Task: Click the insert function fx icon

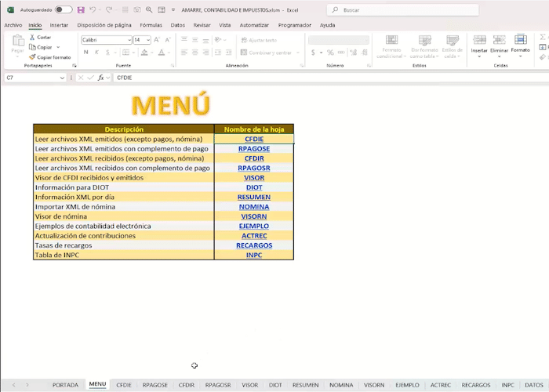Action: (101, 78)
